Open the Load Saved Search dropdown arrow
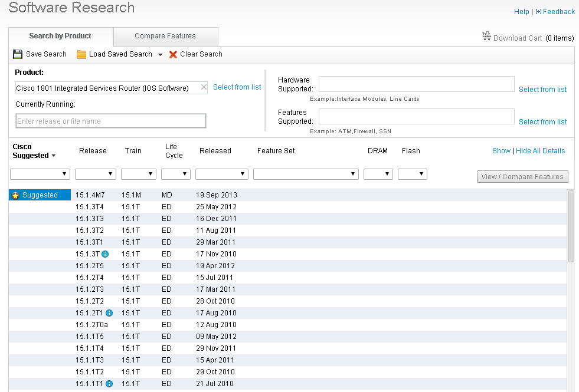The width and height of the screenshot is (579, 392). [161, 55]
